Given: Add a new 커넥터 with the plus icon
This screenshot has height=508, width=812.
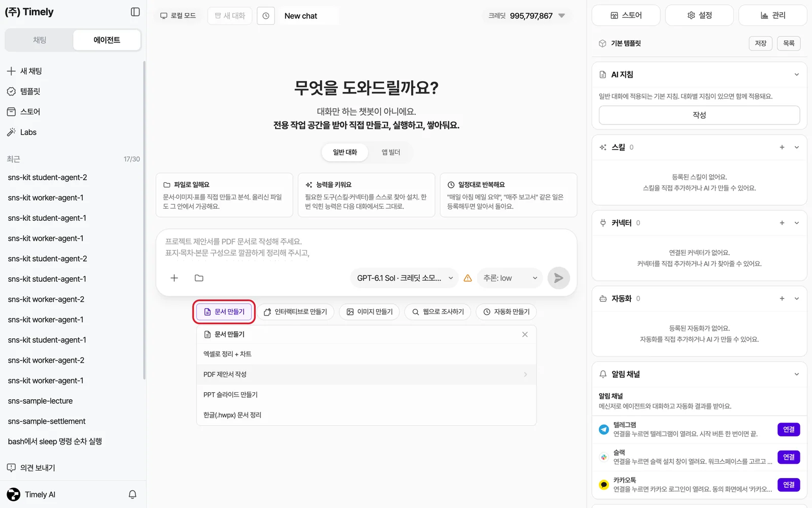Looking at the screenshot, I should (782, 223).
